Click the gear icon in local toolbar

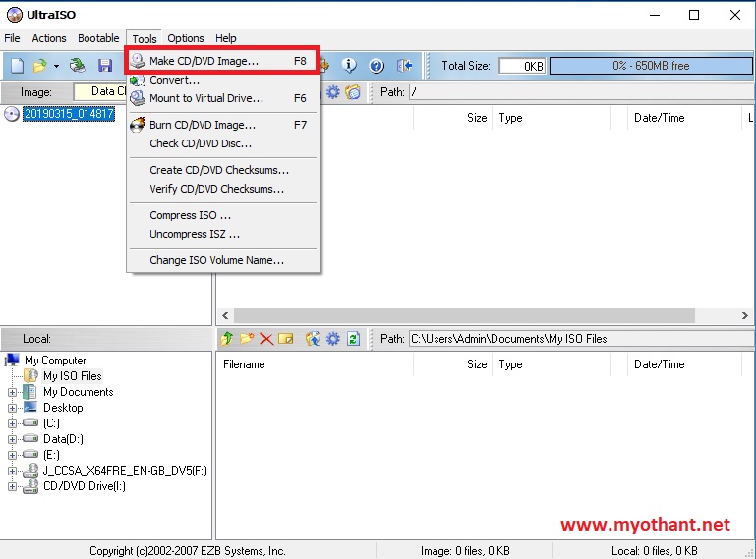[x=332, y=338]
